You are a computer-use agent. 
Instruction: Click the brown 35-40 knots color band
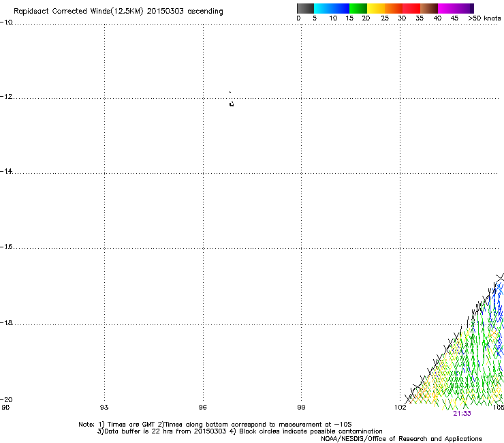[429, 8]
